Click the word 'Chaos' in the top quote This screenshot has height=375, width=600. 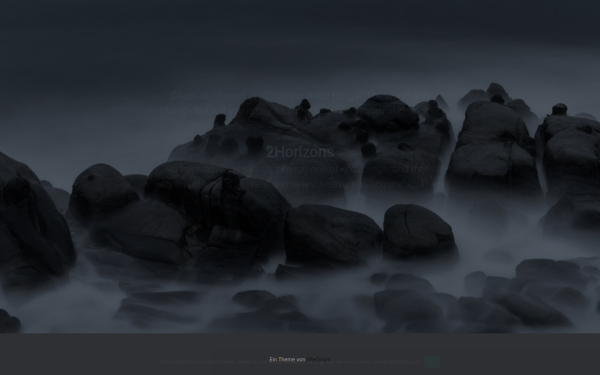pyautogui.click(x=184, y=96)
